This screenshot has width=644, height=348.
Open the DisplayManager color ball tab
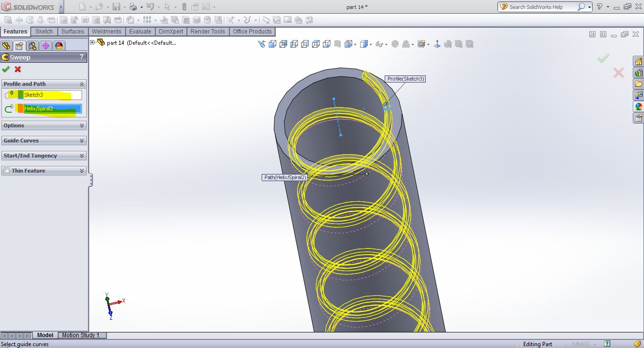58,46
